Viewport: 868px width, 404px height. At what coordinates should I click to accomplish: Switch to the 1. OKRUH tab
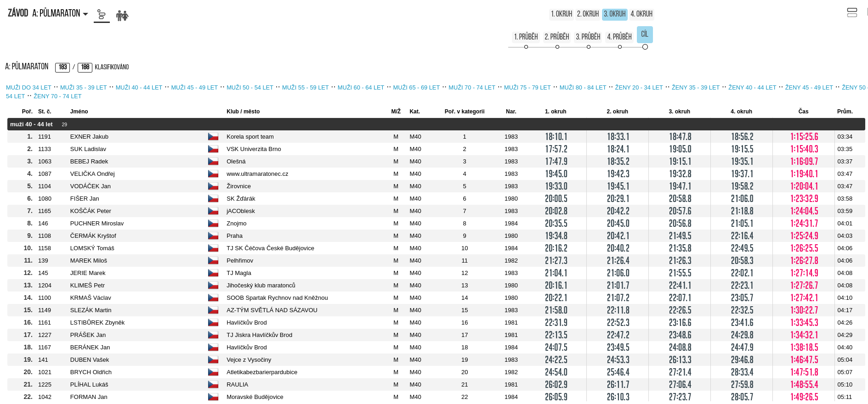(x=562, y=14)
